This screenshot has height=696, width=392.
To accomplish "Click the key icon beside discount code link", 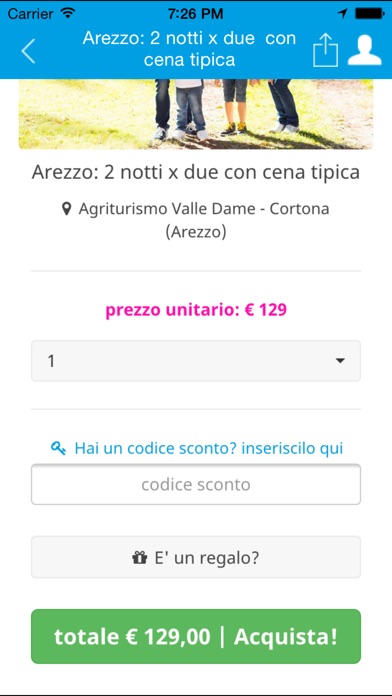I will [58, 448].
